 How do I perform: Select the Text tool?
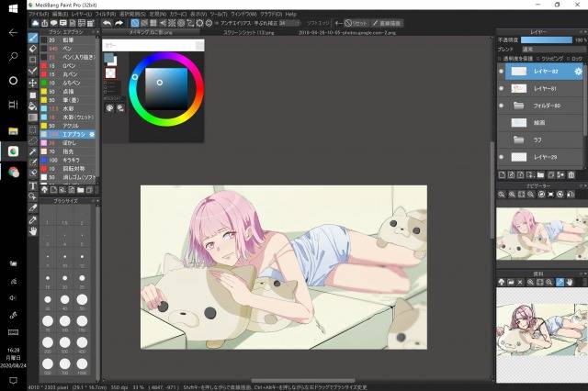33,185
